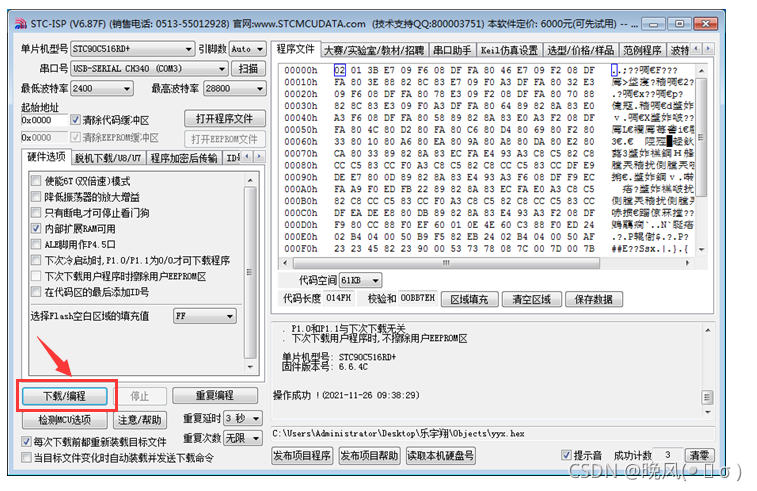Click 打开EEPROM文件 button
This screenshot has height=491, width=757.
pyautogui.click(x=224, y=139)
